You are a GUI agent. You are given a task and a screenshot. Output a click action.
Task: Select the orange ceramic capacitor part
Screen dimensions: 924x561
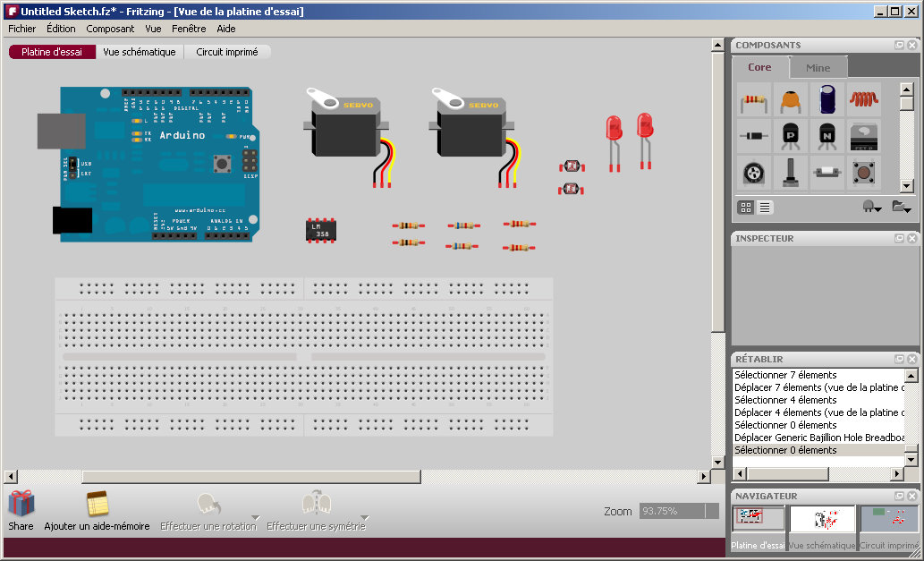tap(790, 100)
